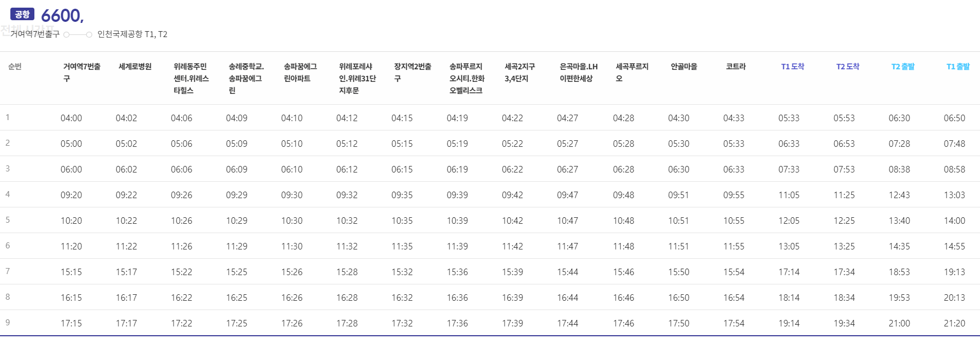This screenshot has height=339, width=980.
Task: Click the 17:39 세곡2지구 time in row 9
Action: (513, 323)
